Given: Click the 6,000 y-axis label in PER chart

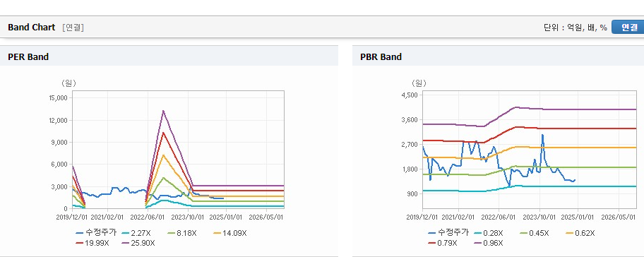Looking at the screenshot, I should pyautogui.click(x=59, y=165).
